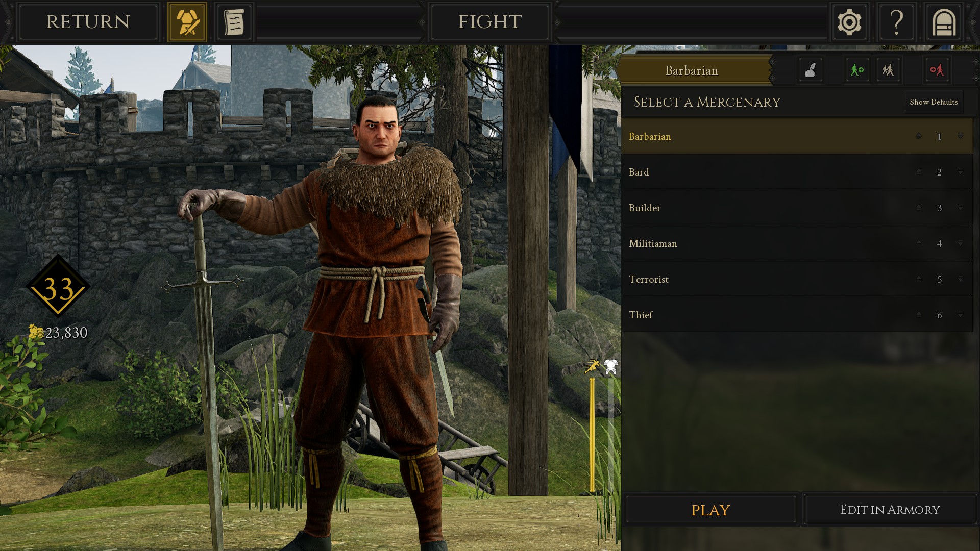Screen dimensions: 980x551
Task: Select the Terrorist mercenary
Action: tap(797, 279)
